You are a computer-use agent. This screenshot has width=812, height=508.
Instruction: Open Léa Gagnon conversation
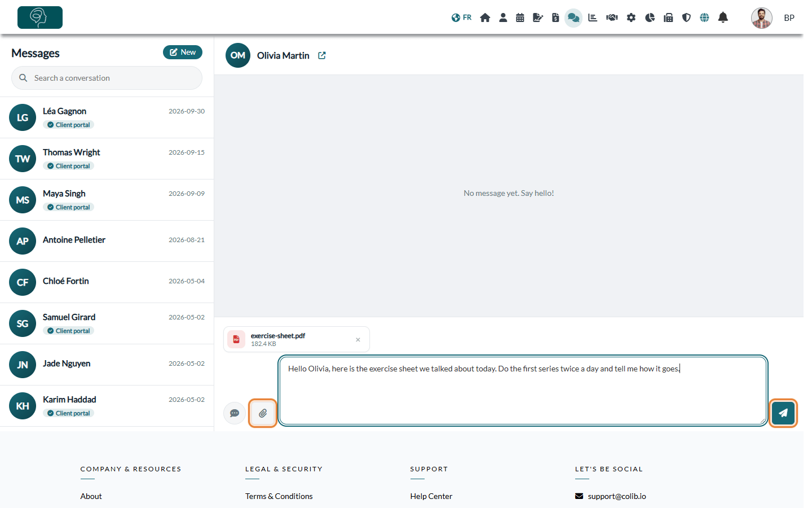point(107,117)
